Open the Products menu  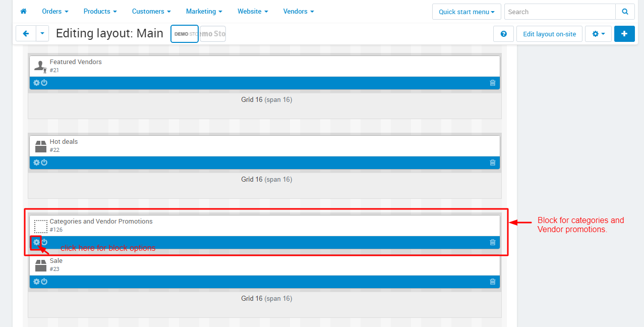[100, 11]
